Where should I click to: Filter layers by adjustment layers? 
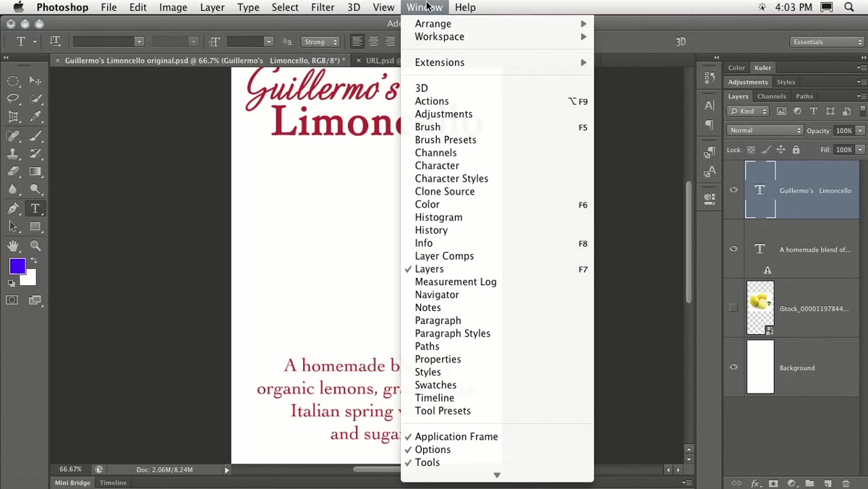pos(797,111)
